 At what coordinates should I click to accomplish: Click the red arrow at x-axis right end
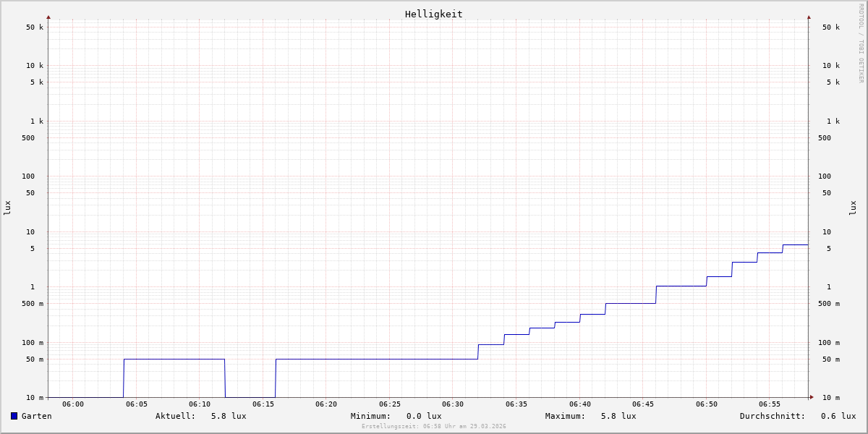pos(812,397)
